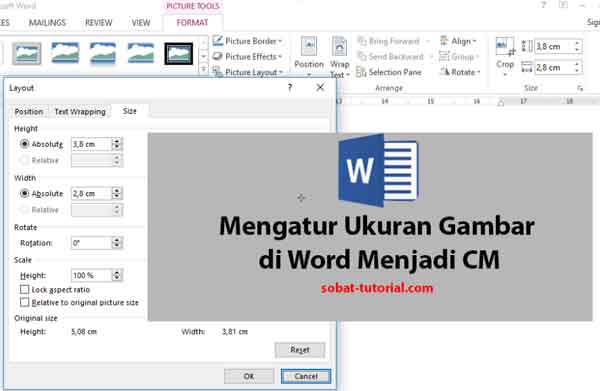Click the Scale Height 100 % field
The height and width of the screenshot is (391, 600).
click(91, 275)
